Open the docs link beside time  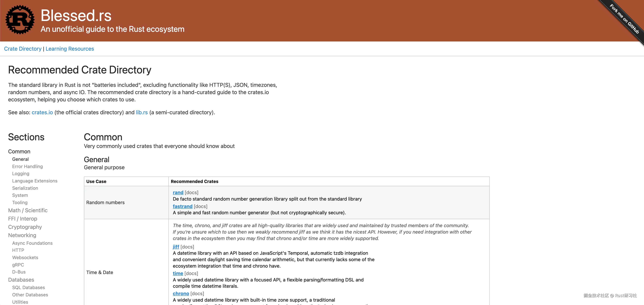[191, 274]
